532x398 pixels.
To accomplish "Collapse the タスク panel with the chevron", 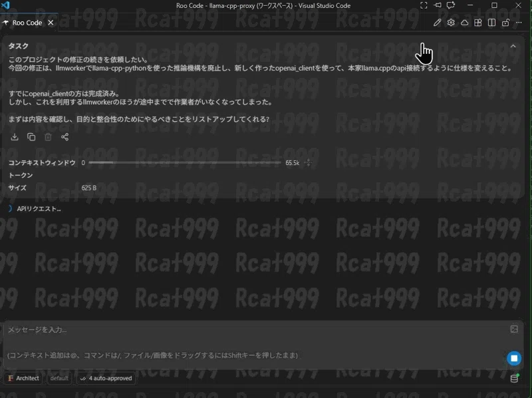I will tap(513, 46).
